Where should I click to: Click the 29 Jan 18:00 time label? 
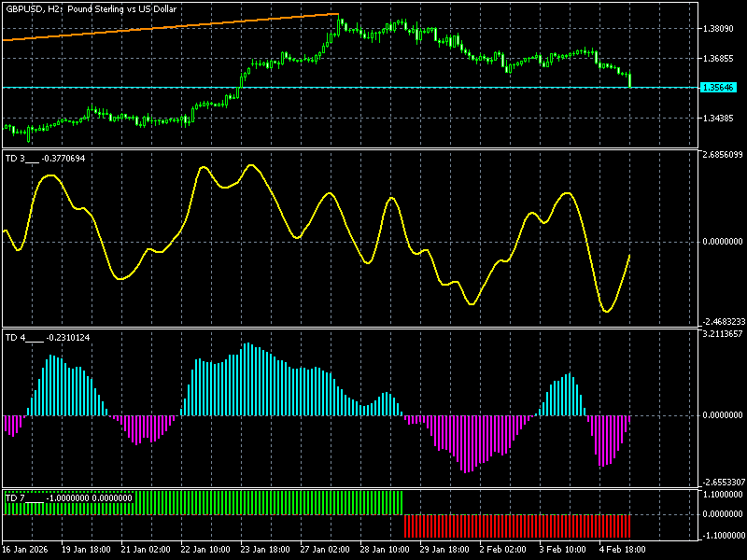pyautogui.click(x=444, y=550)
